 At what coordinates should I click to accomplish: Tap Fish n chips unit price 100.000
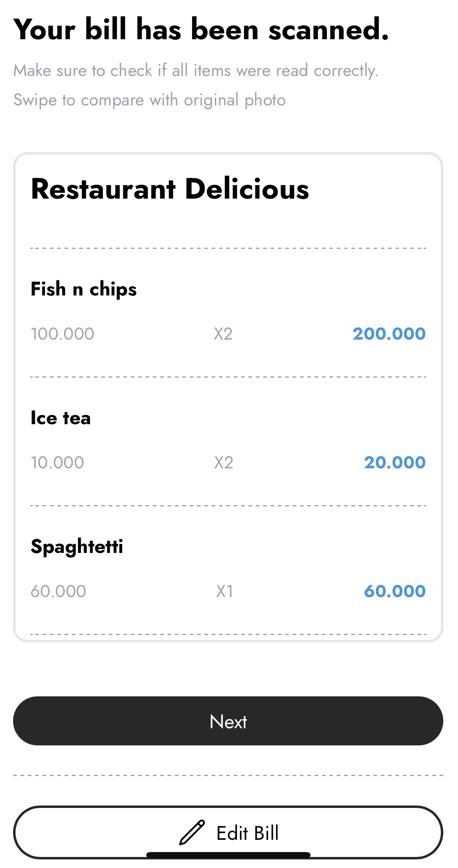click(x=63, y=334)
